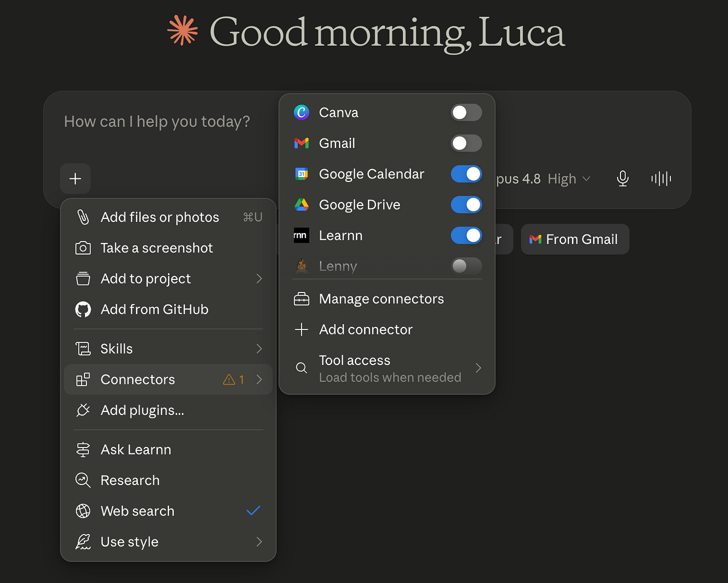Switch off the Google Drive toggle
728x583 pixels.
pyautogui.click(x=466, y=204)
